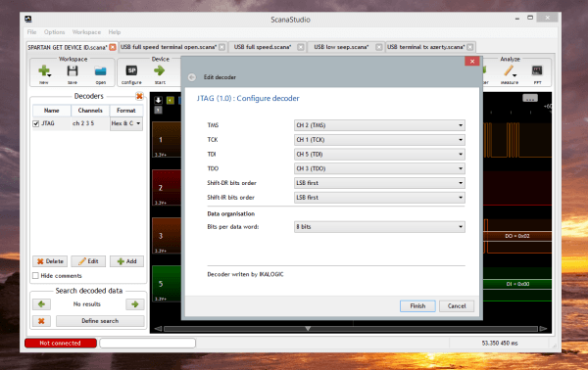This screenshot has height=370, width=588.
Task: Click the yellow-green marker icon above waveform
Action: point(171,101)
